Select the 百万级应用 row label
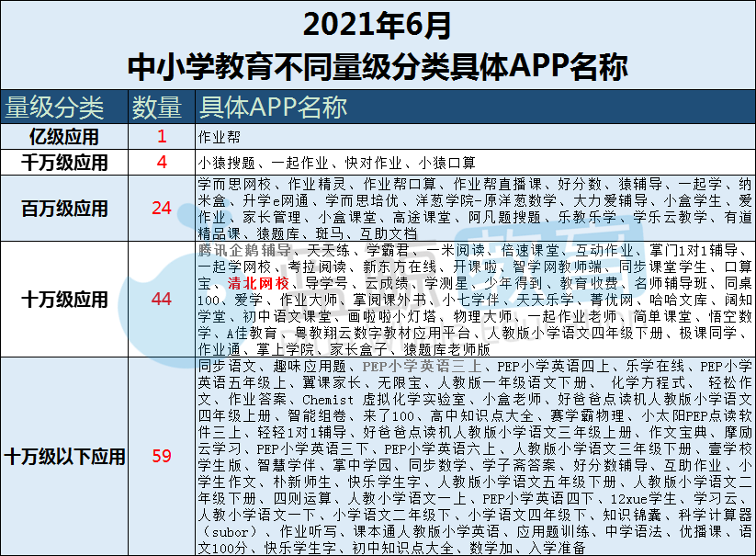 [x=64, y=208]
